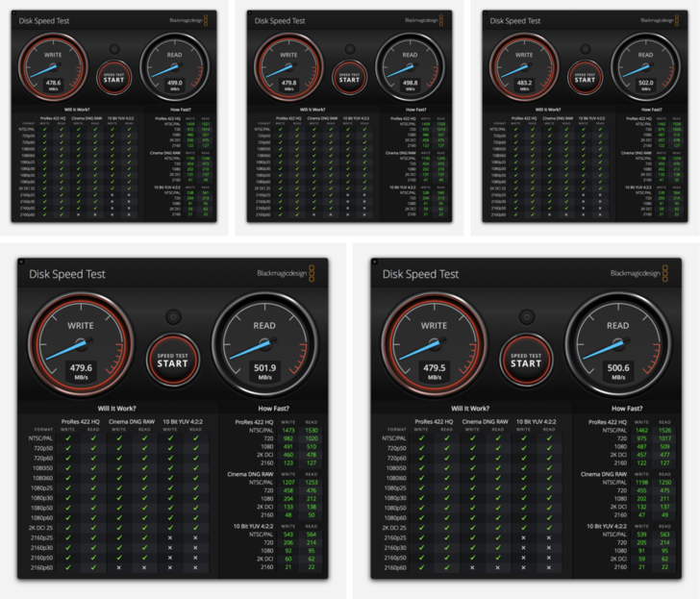Click the WRITE gauge reading 483.2 MB/s
This screenshot has width=700, height=599.
click(524, 68)
